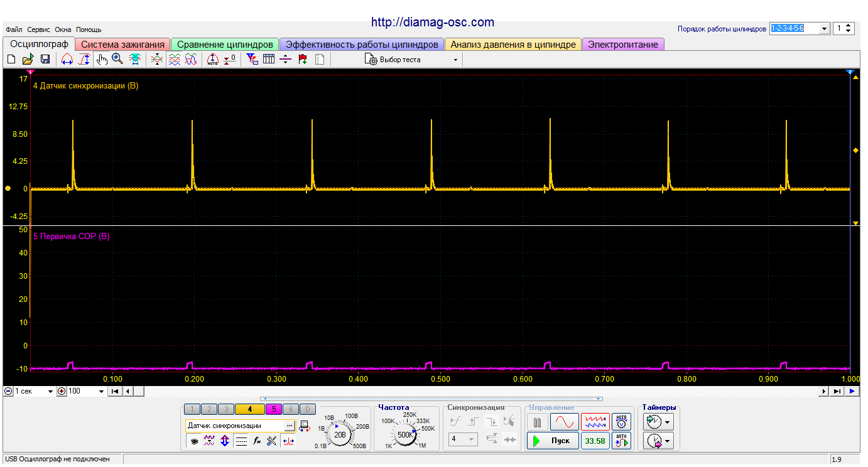Open channel tools wrench icon

pos(271,441)
